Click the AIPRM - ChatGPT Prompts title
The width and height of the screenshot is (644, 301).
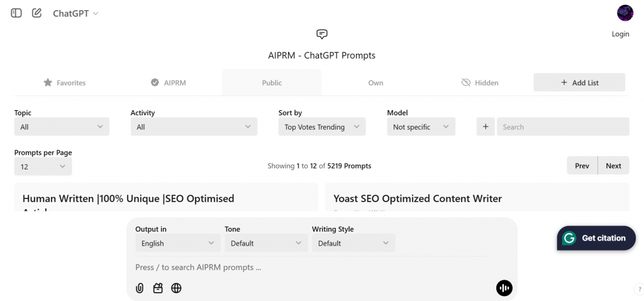point(321,55)
